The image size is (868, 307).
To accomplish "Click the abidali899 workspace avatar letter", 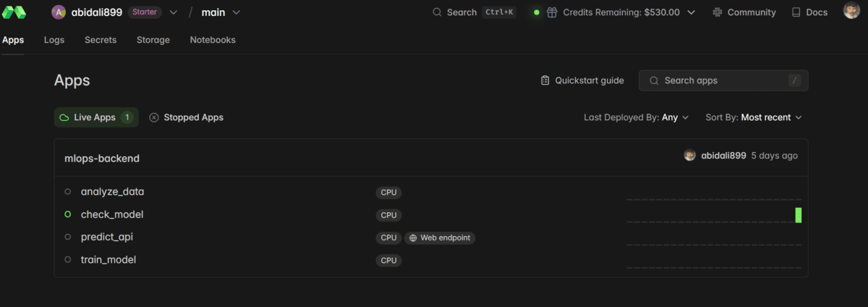I will tap(59, 12).
